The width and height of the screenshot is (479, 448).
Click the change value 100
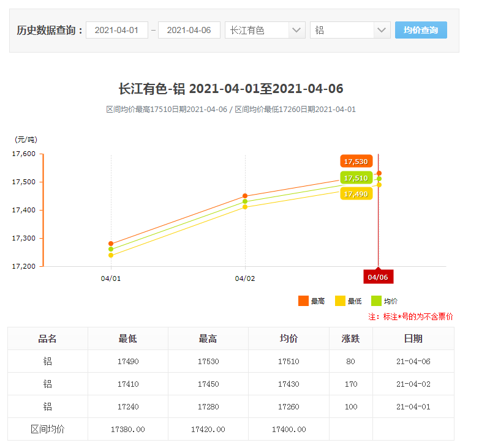tap(351, 406)
